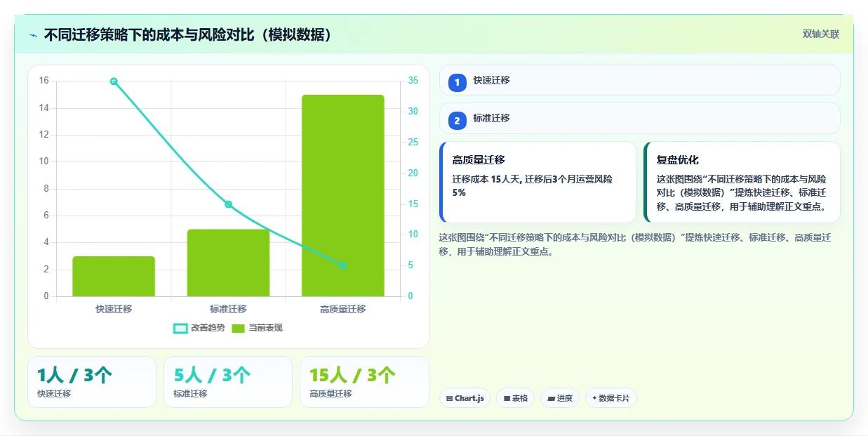The width and height of the screenshot is (868, 436).
Task: Click the x-axis label 标准迁移
Action: pyautogui.click(x=228, y=309)
